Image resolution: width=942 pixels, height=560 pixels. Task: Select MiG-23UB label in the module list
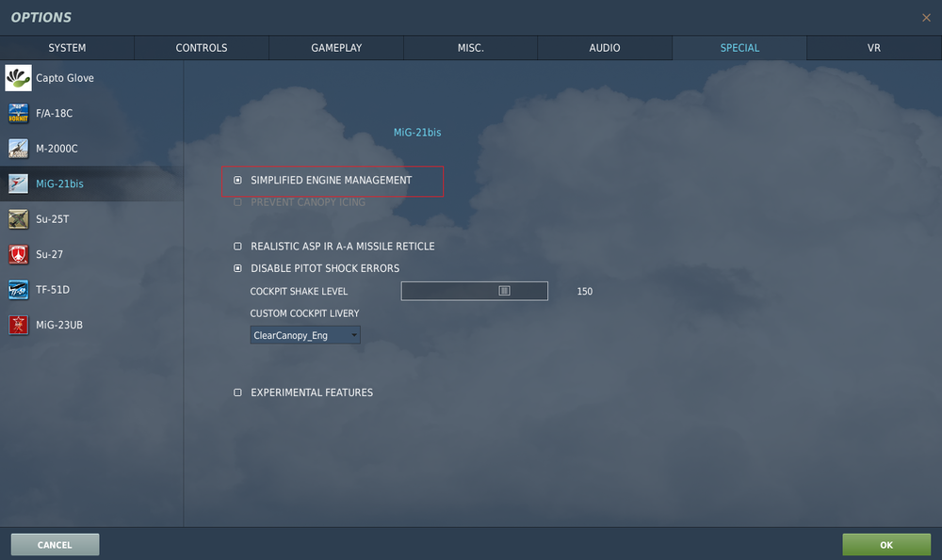click(58, 325)
